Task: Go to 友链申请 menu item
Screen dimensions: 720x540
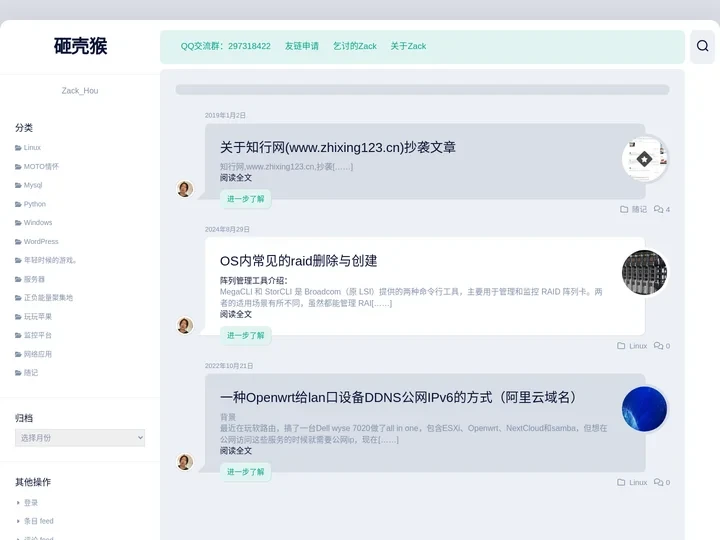Action: 302,46
